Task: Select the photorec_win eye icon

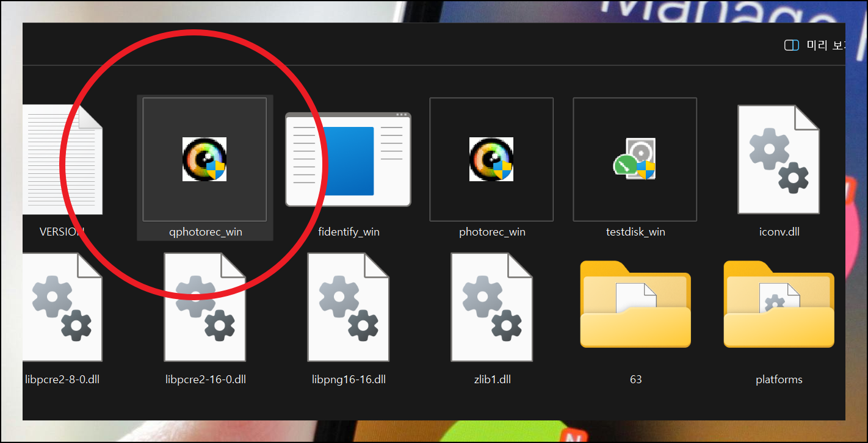Action: pyautogui.click(x=491, y=159)
